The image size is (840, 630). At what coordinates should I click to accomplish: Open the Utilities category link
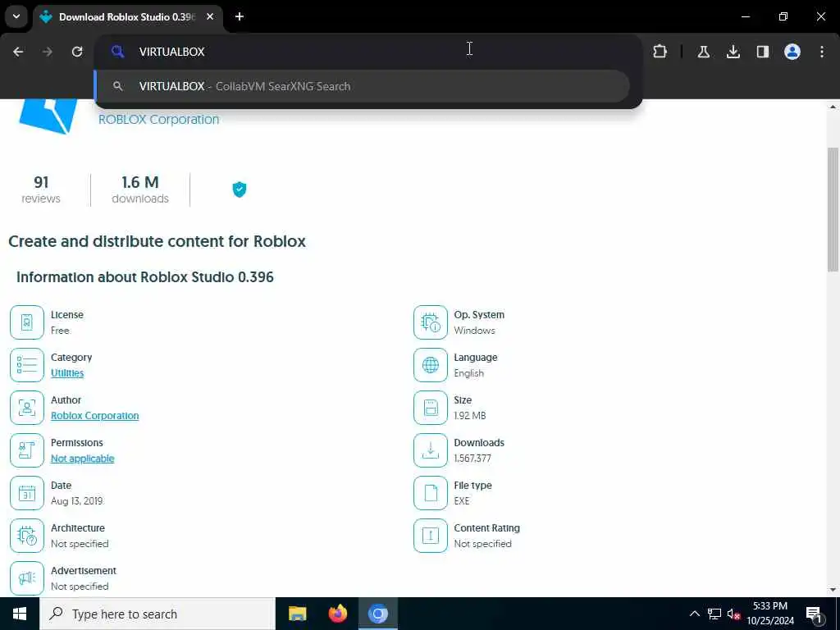67,373
